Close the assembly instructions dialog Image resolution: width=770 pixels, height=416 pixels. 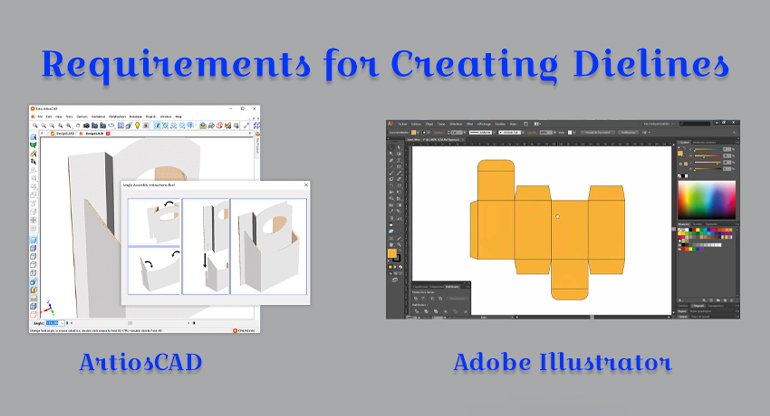pyautogui.click(x=306, y=185)
